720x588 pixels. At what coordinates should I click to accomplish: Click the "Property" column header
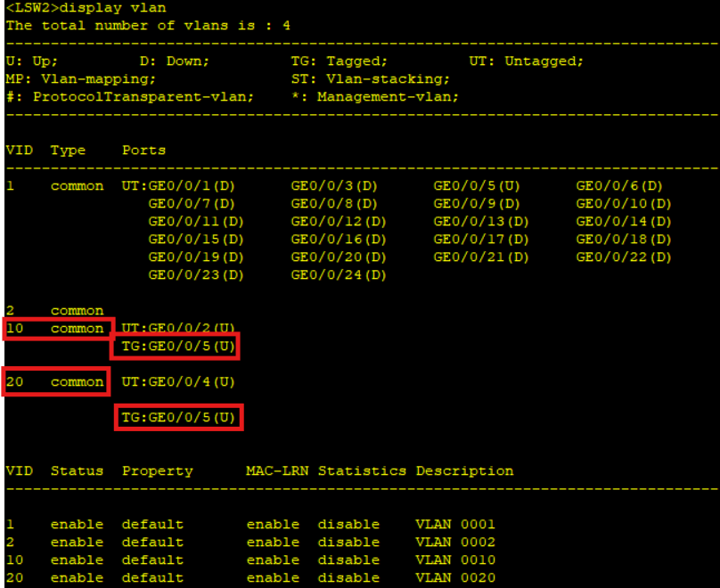coord(158,471)
